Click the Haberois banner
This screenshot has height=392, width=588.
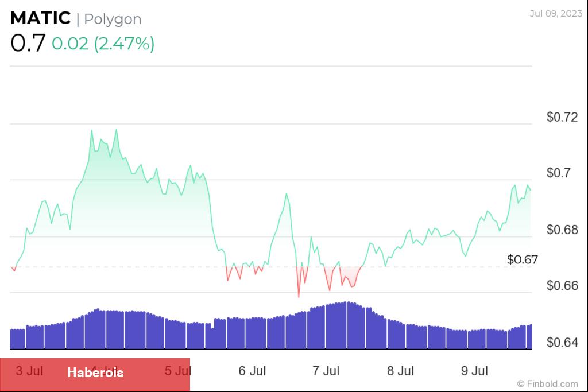[x=95, y=374]
